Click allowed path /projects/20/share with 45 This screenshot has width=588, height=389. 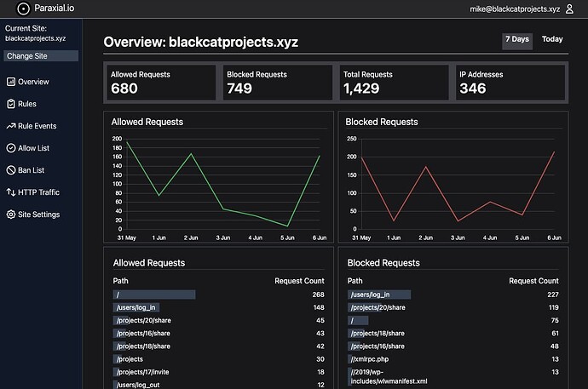[x=219, y=321]
